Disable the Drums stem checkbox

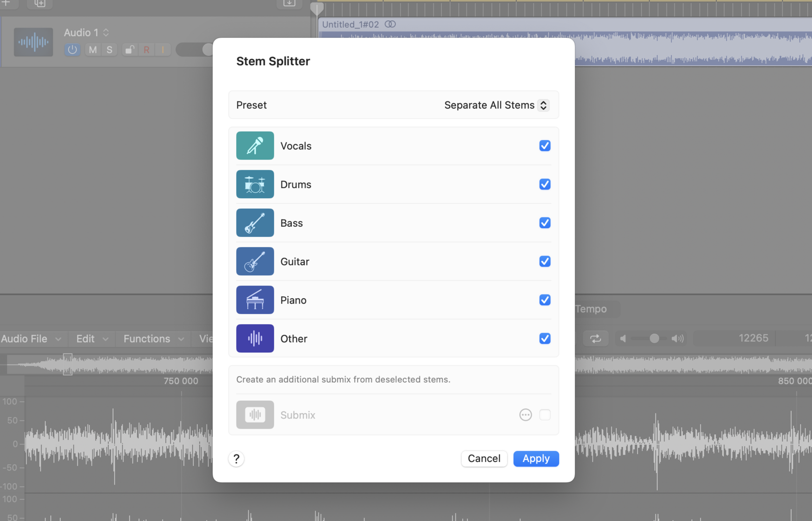(545, 184)
